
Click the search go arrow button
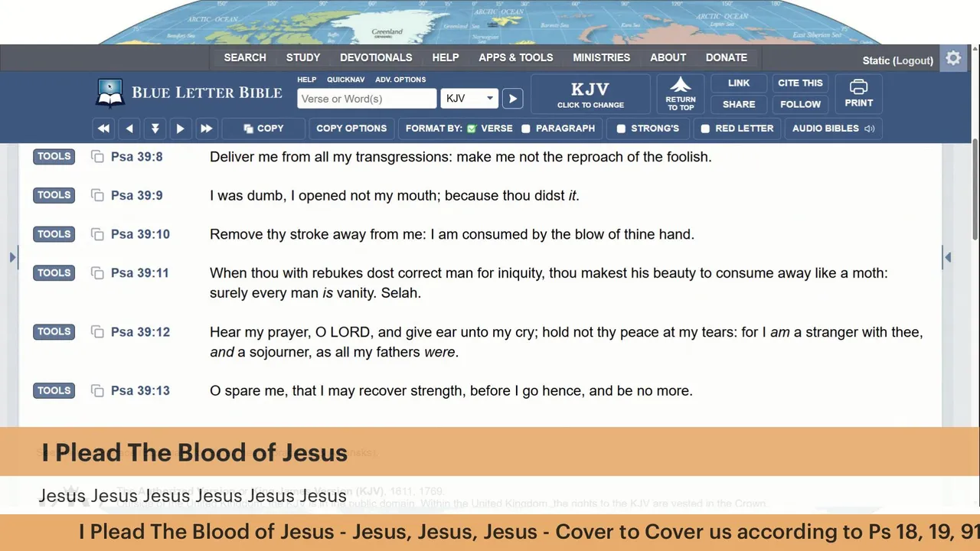pos(513,99)
